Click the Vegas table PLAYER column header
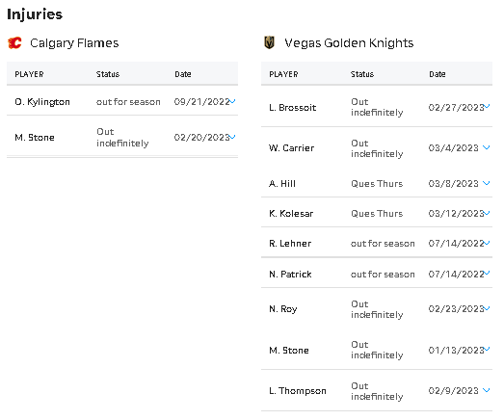The width and height of the screenshot is (504, 420). pos(283,74)
